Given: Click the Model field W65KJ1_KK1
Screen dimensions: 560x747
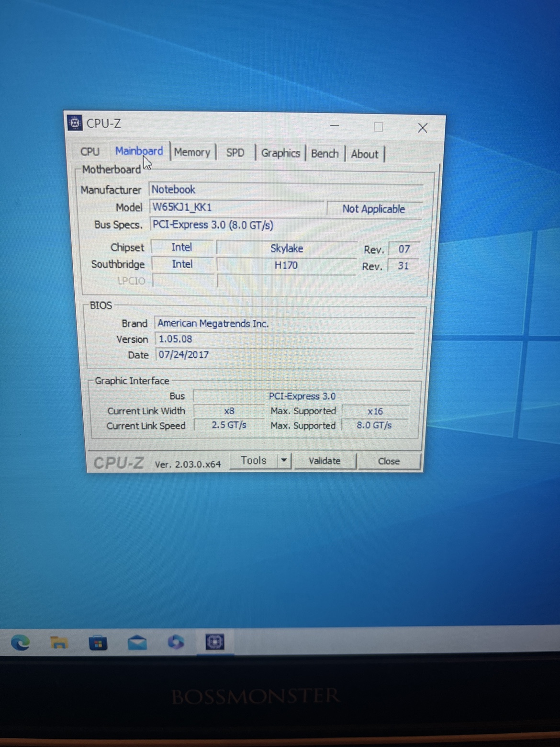Looking at the screenshot, I should 236,207.
